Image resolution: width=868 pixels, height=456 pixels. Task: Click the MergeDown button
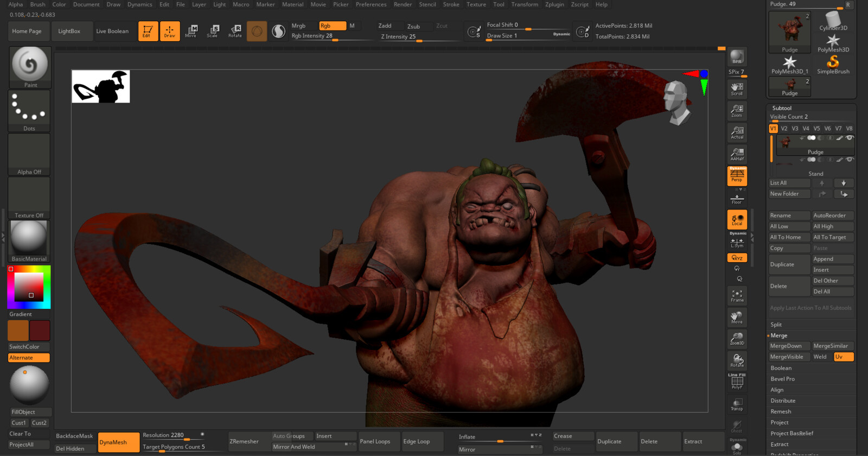pyautogui.click(x=788, y=346)
